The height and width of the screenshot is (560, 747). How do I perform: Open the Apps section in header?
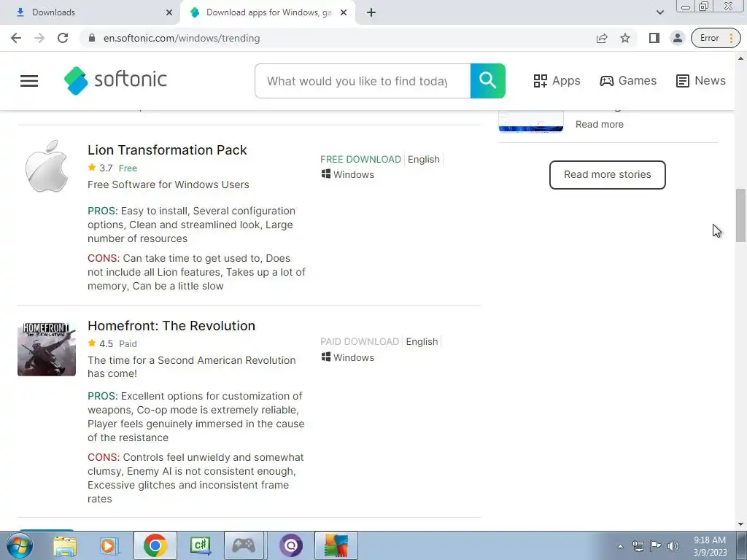click(557, 81)
